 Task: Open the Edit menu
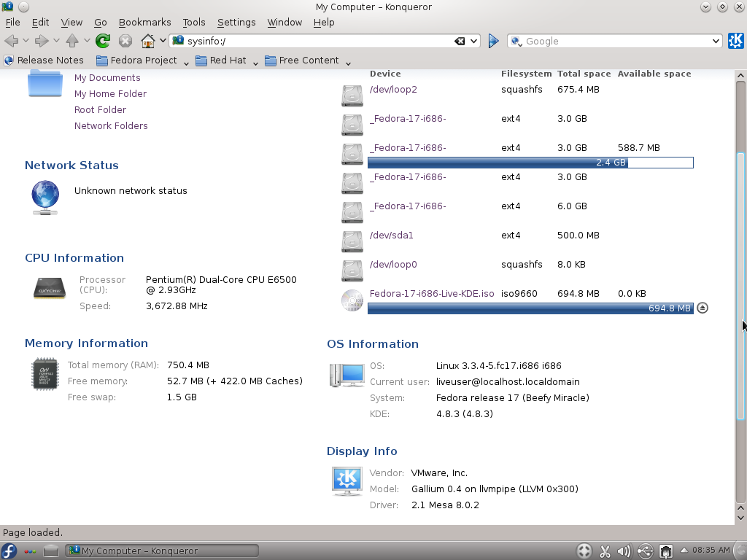41,23
